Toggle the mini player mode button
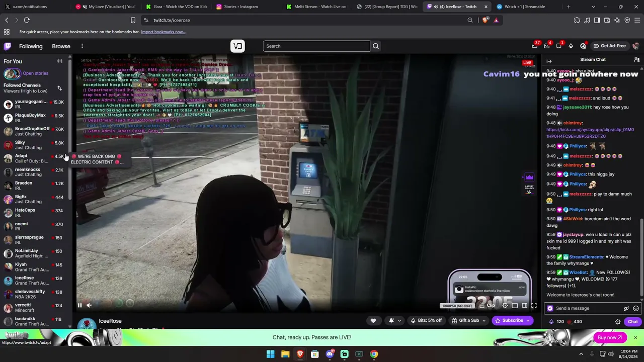 coord(515,306)
